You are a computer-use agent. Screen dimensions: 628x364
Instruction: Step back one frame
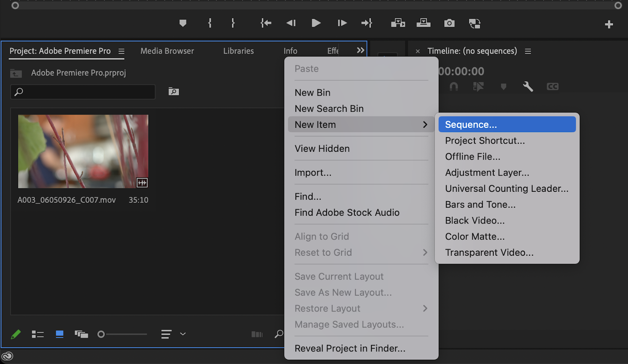point(291,23)
